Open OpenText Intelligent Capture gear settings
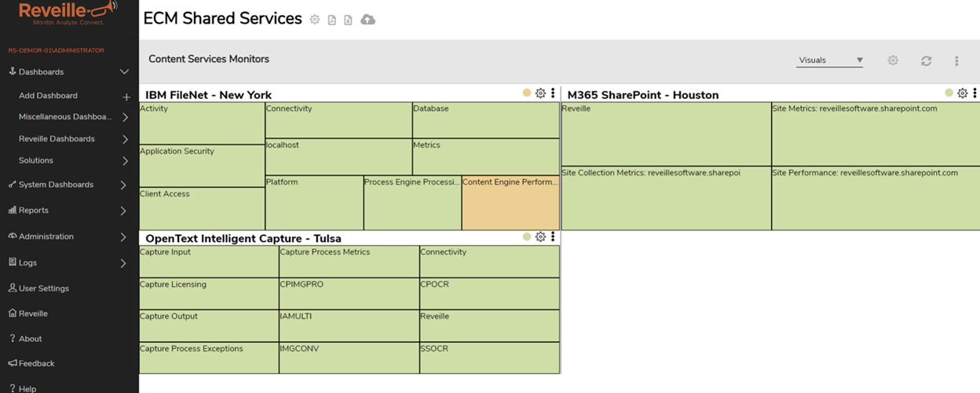 click(540, 237)
